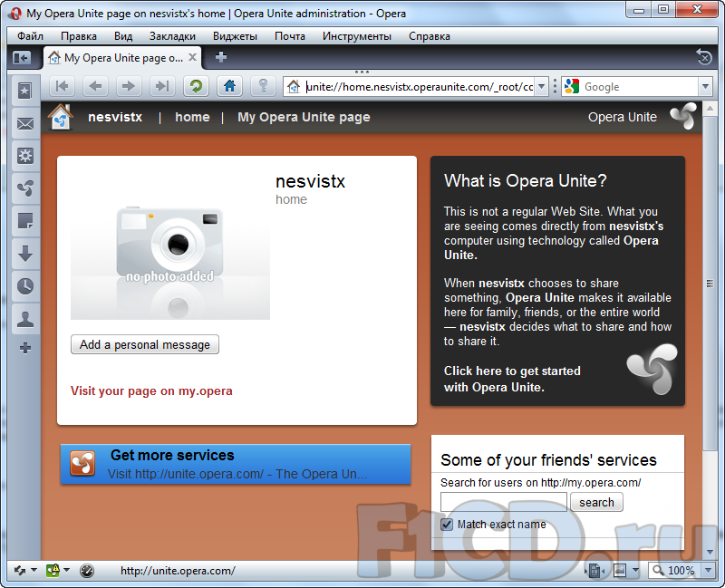Open the zoom level dropdown arrow
Image resolution: width=725 pixels, height=588 pixels.
click(x=708, y=571)
